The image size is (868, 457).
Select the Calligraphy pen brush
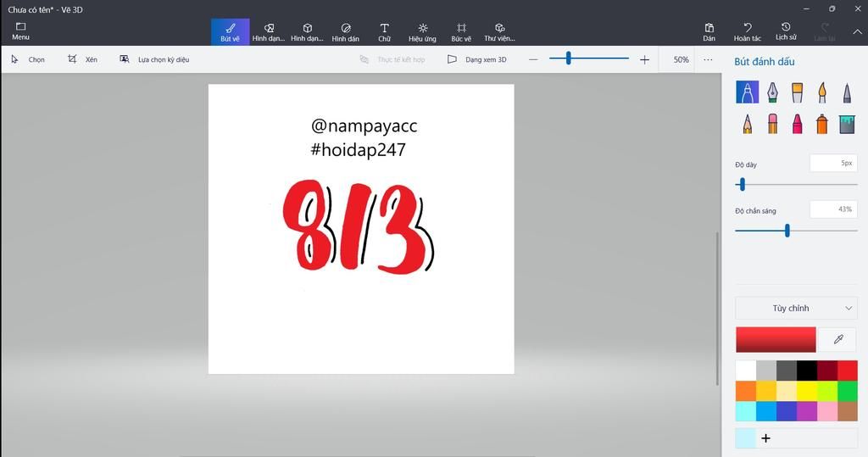coord(772,92)
